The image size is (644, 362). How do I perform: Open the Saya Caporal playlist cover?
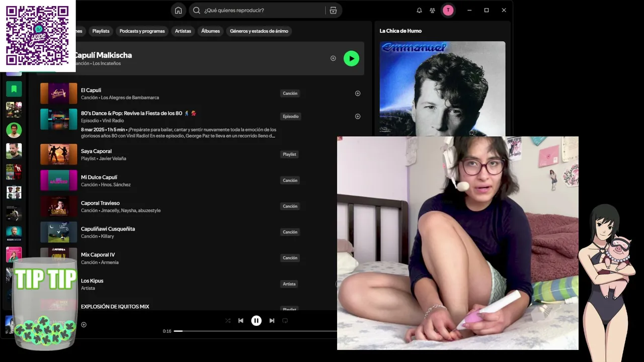tap(59, 154)
